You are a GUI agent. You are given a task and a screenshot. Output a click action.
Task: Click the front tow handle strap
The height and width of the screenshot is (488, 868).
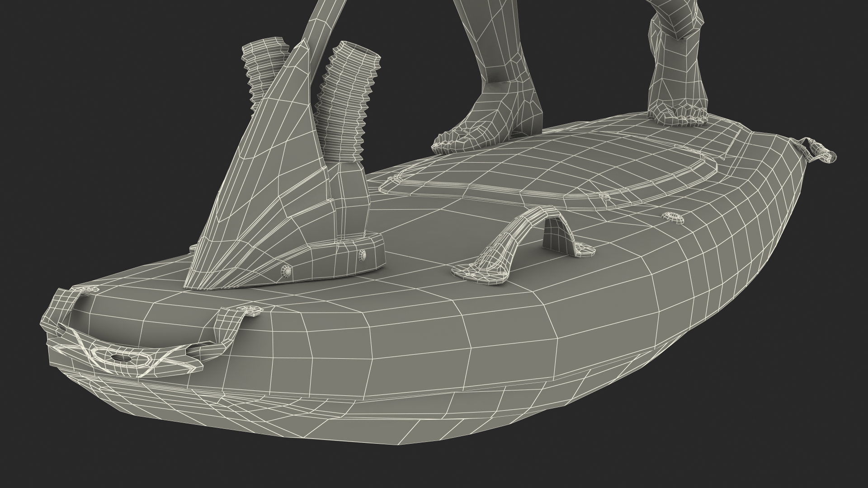[x=149, y=332]
